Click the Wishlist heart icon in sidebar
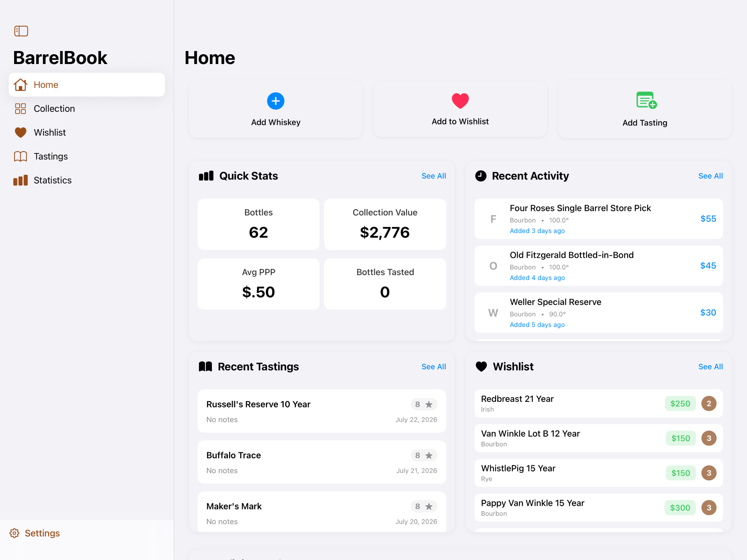 click(21, 132)
